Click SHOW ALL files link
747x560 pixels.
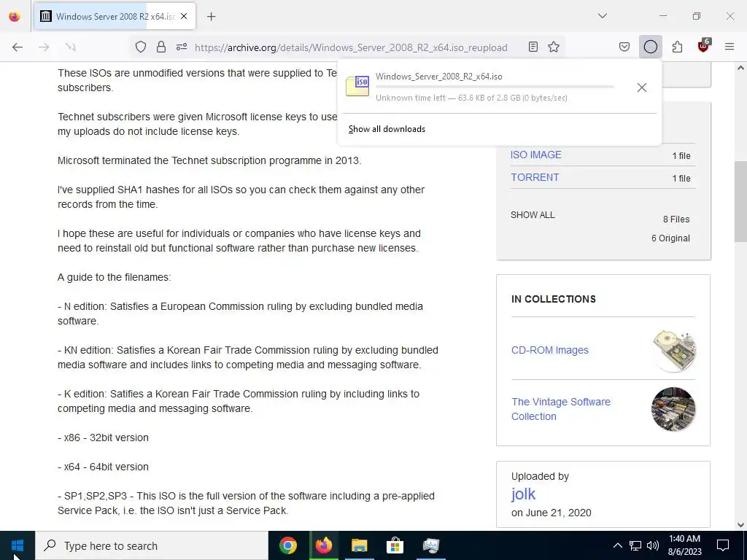coord(533,215)
